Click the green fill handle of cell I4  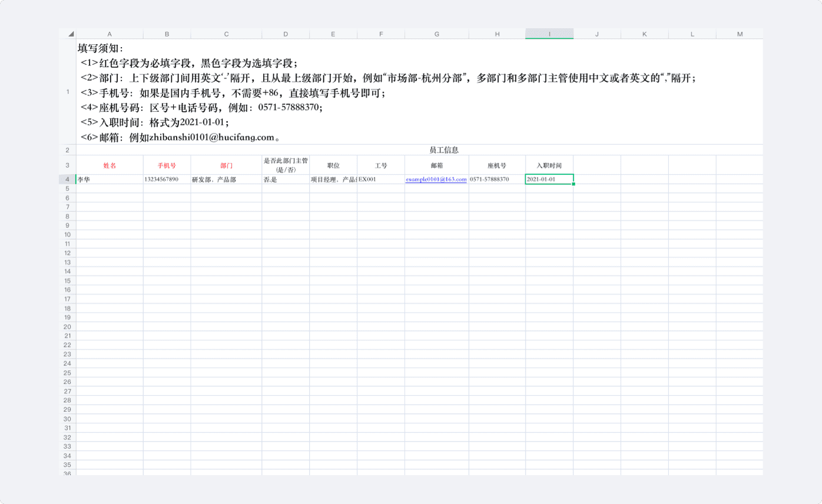click(574, 184)
